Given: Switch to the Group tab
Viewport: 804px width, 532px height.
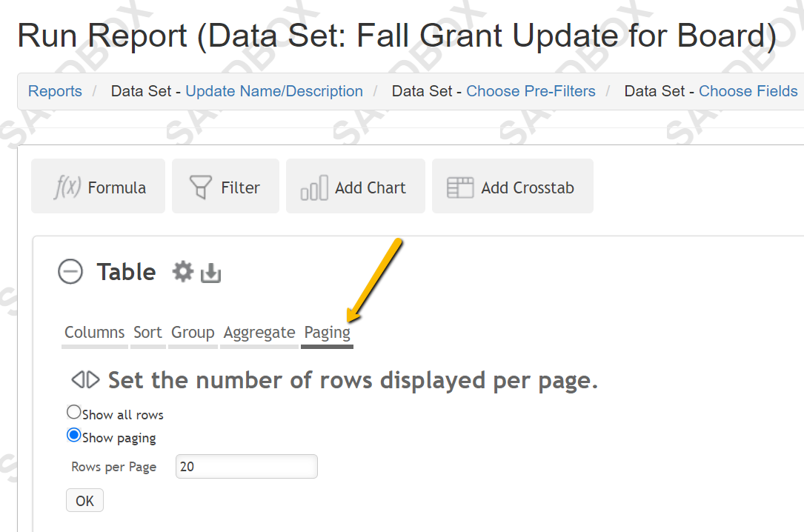Looking at the screenshot, I should tap(193, 333).
